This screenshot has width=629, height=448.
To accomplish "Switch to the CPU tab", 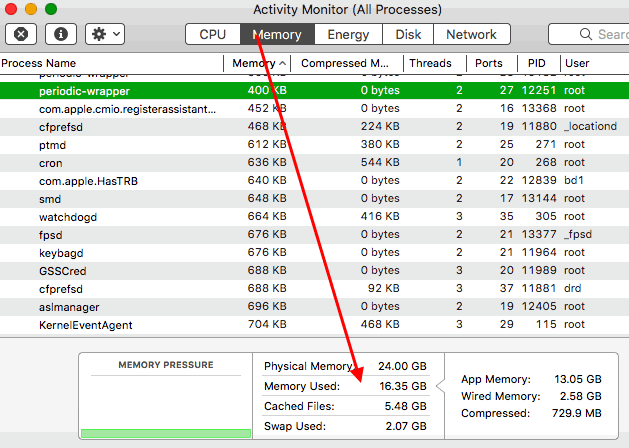I will [213, 34].
